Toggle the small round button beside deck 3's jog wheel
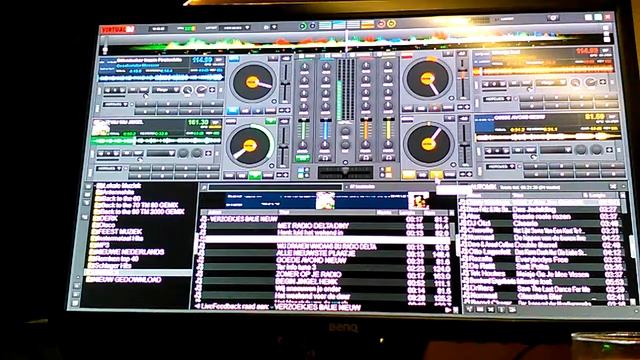The height and width of the screenshot is (360, 640). tap(271, 166)
